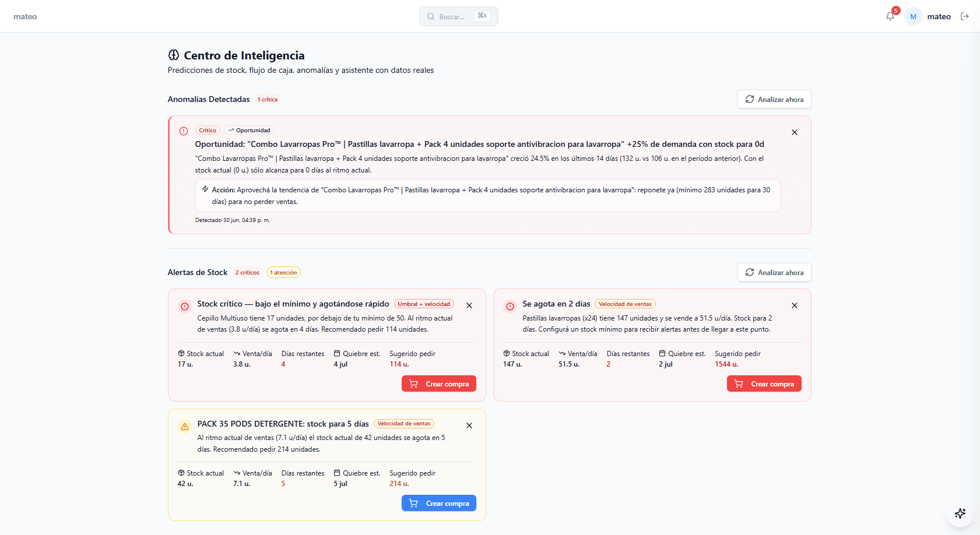The image size is (980, 535).
Task: Dismiss the Combo Lavarropas Pro anomaly card
Action: [795, 132]
